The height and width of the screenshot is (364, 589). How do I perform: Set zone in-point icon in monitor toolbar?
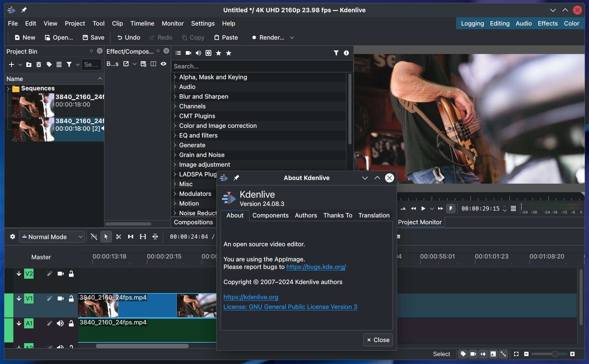pyautogui.click(x=403, y=208)
